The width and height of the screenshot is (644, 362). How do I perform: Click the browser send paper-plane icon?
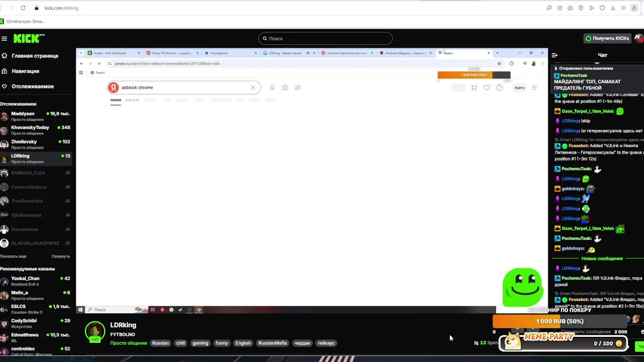(x=592, y=8)
